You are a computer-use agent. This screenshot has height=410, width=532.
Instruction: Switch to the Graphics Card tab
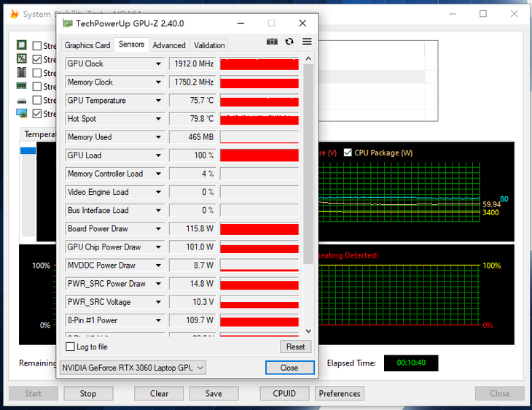87,45
